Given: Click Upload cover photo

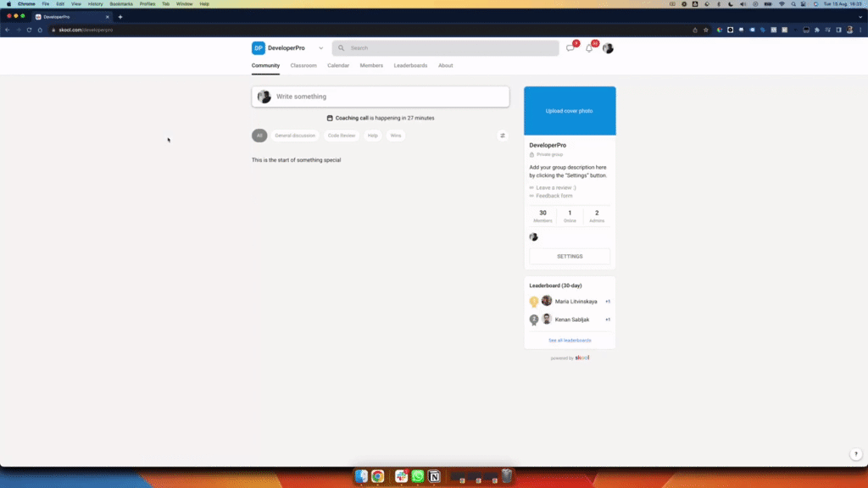Looking at the screenshot, I should (x=569, y=110).
